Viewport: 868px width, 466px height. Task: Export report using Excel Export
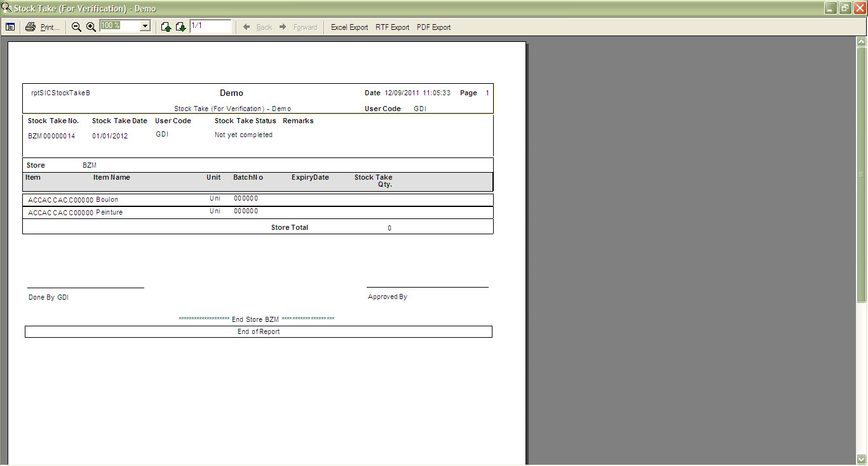[349, 27]
